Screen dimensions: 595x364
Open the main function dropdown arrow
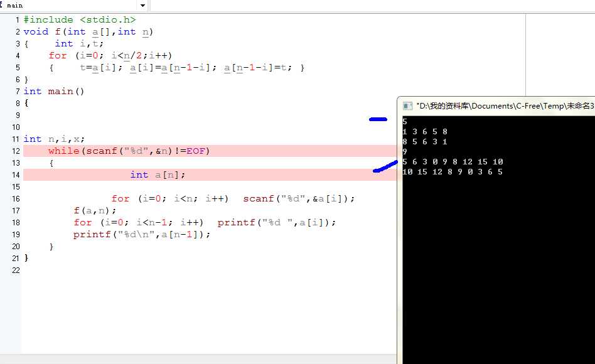[142, 5]
